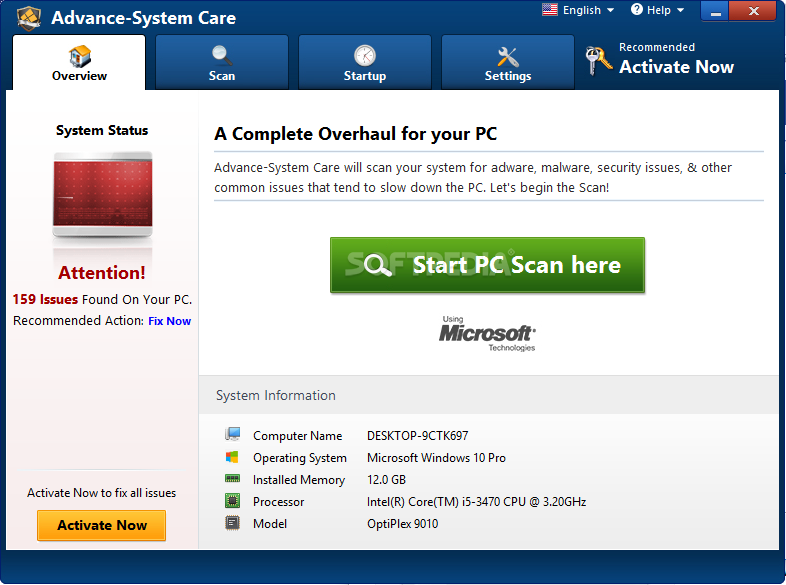Viewport: 786px width, 585px height.
Task: Click the System Information header
Action: pyautogui.click(x=276, y=396)
